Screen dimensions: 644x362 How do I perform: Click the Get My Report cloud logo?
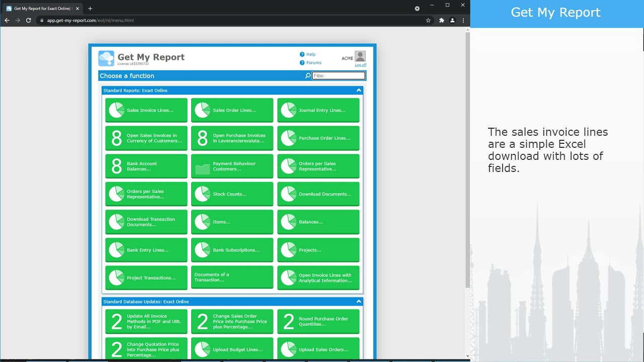[106, 58]
